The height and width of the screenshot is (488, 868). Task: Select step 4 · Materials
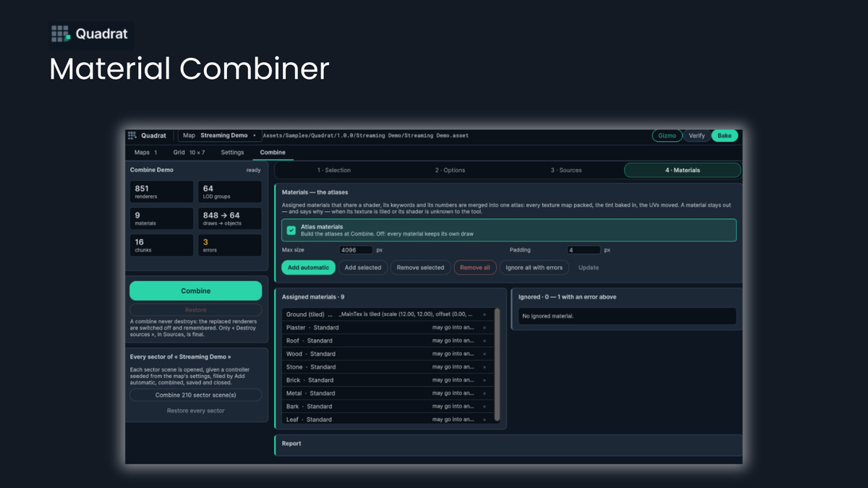(x=683, y=170)
